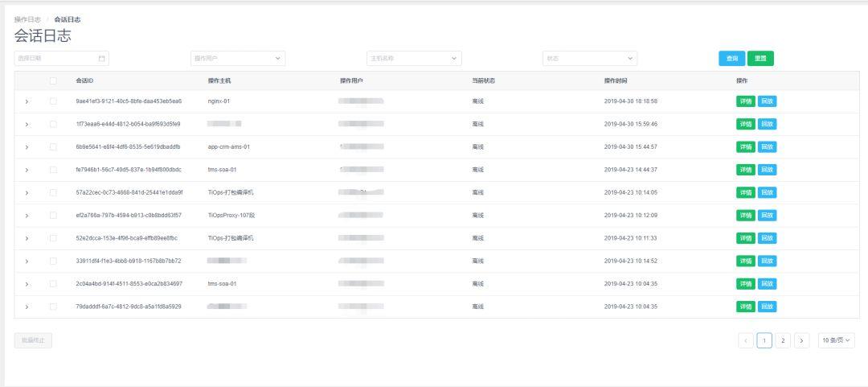Select checkbox for TiOpsProxy-107段 row
868x387 pixels.
click(x=53, y=216)
